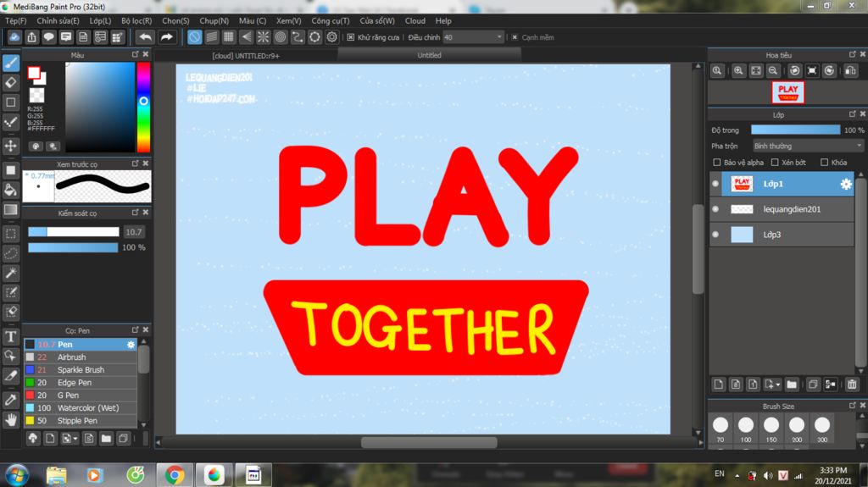Click the cloud save icon in toolbar
This screenshot has height=487, width=868.
(14, 37)
